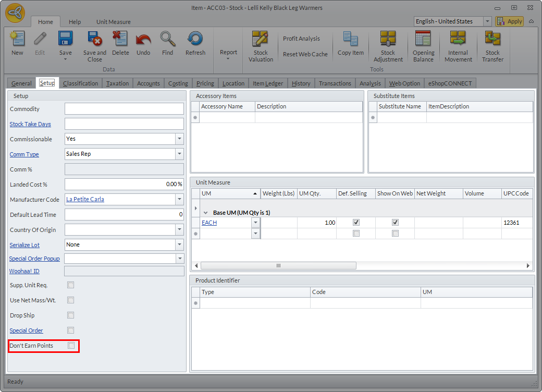Open the language selection dropdown
The width and height of the screenshot is (542, 392).
pos(487,21)
